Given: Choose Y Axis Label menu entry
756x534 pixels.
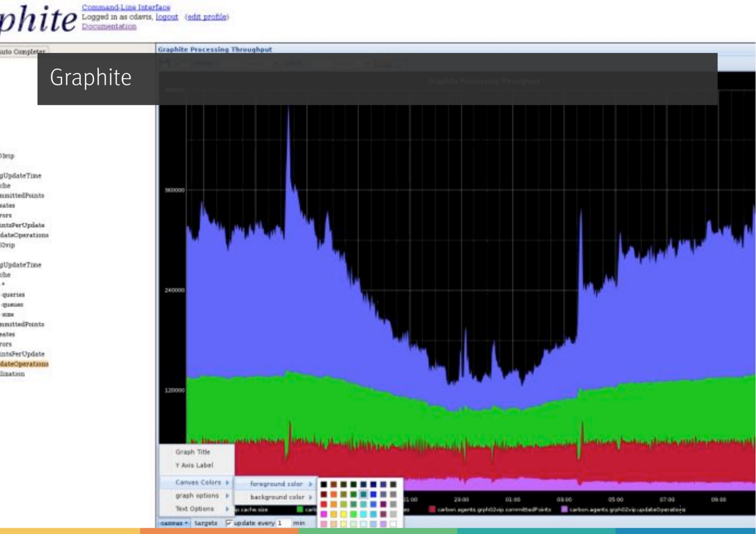Looking at the screenshot, I should 194,465.
